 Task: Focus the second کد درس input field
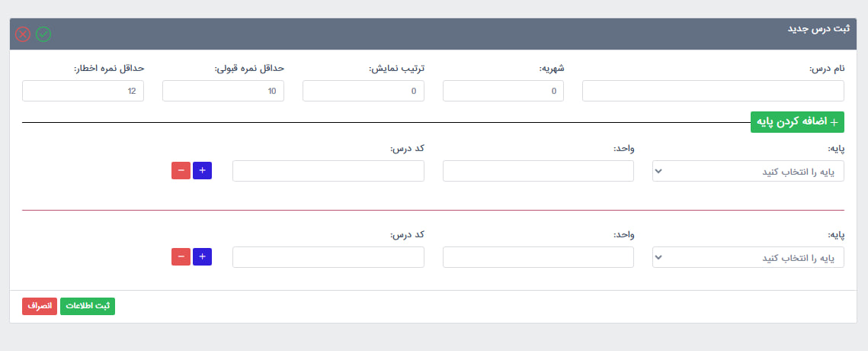(328, 258)
